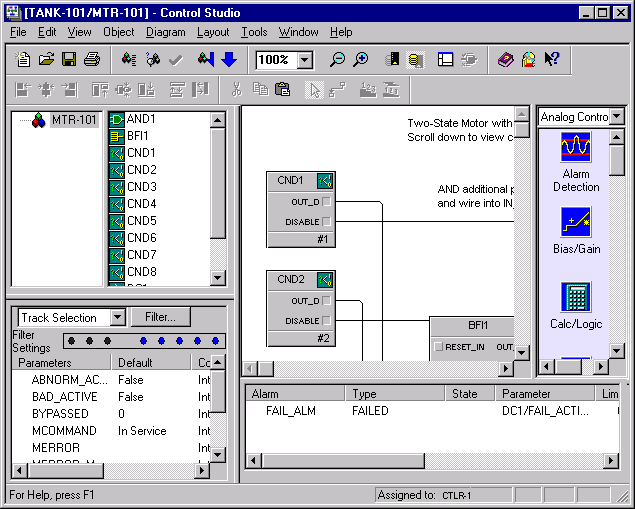Toggle CND1 DISABLE connector box
This screenshot has height=509, width=635.
326,221
